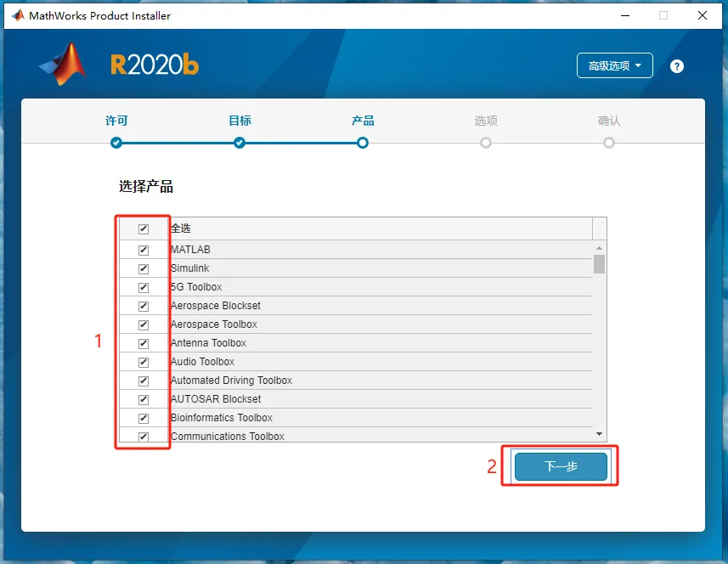The width and height of the screenshot is (728, 564).
Task: Click the product list scroll down arrow
Action: point(600,434)
